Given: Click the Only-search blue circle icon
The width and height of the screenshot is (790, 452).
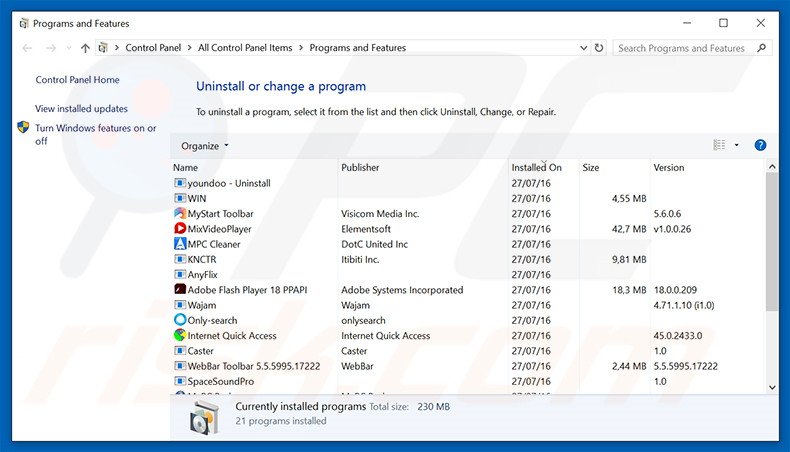Looking at the screenshot, I should (180, 320).
